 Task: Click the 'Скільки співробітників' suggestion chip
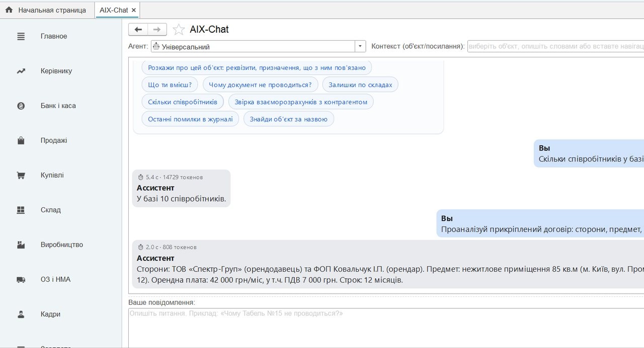(x=183, y=102)
